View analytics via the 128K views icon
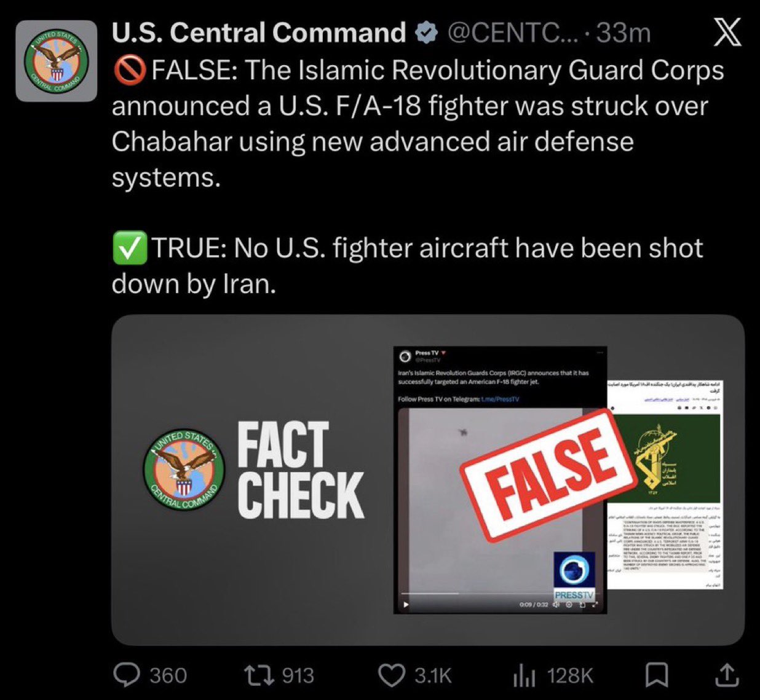This screenshot has height=700, width=760. click(524, 675)
